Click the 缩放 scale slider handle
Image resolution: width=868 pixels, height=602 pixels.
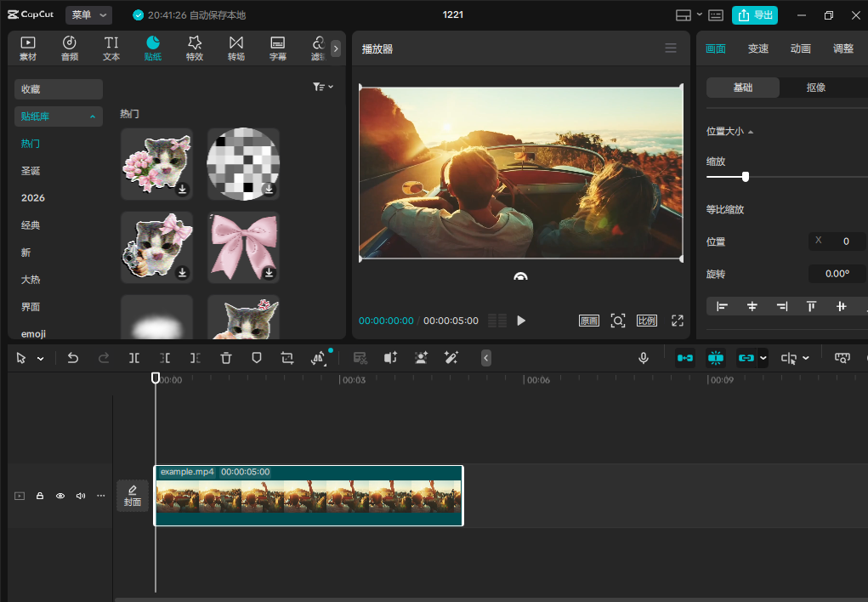pyautogui.click(x=746, y=177)
